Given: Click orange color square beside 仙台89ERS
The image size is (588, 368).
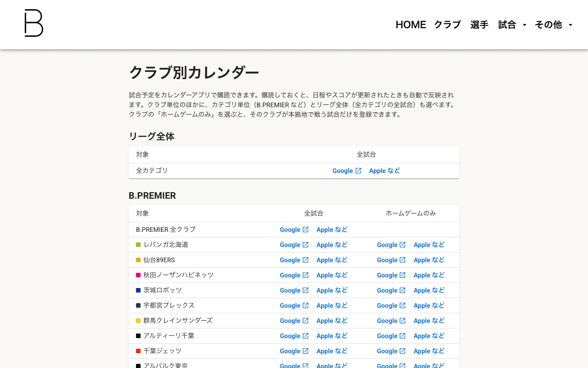Looking at the screenshot, I should [x=138, y=260].
